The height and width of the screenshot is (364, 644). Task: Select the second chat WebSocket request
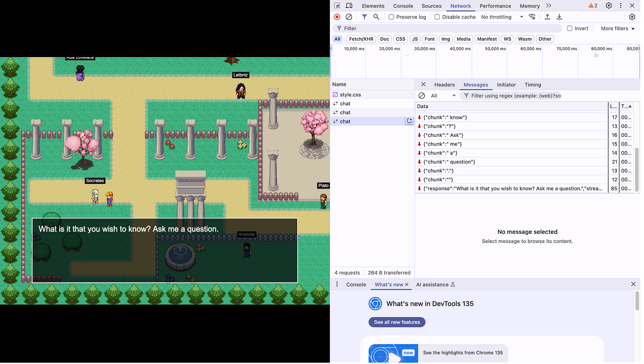coord(372,112)
